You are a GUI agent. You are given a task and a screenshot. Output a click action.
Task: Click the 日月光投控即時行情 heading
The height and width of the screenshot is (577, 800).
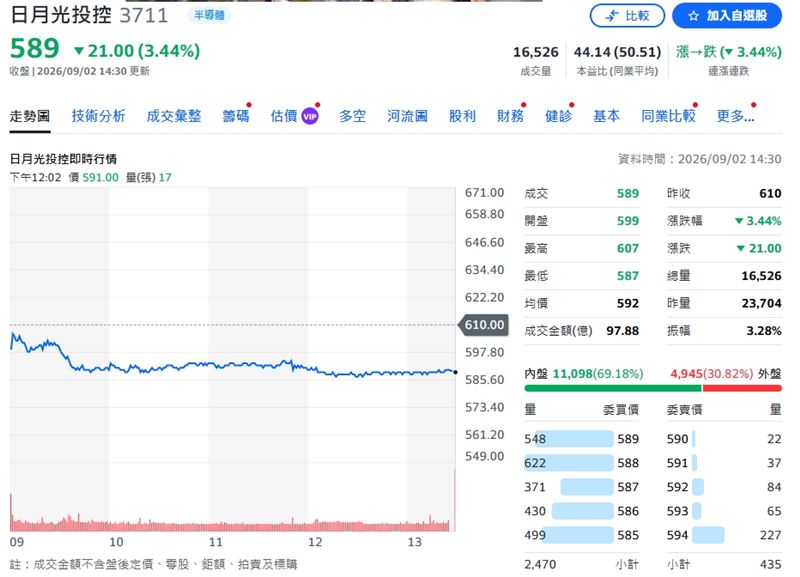tap(63, 159)
